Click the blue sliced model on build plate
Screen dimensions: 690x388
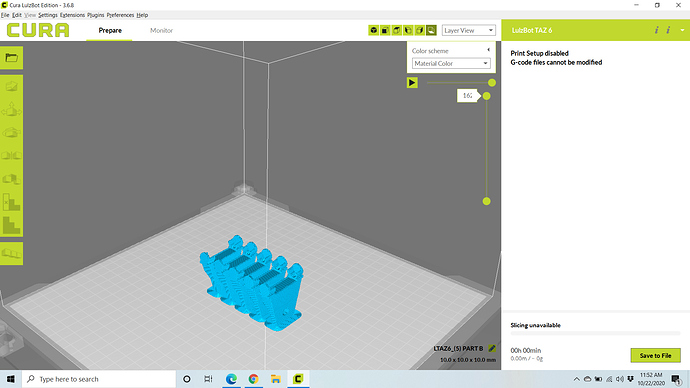[252, 284]
